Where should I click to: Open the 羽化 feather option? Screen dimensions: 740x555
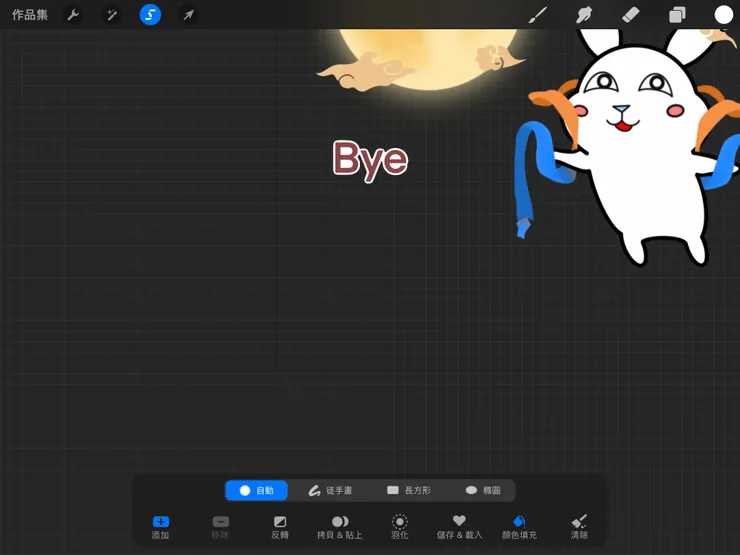[400, 527]
